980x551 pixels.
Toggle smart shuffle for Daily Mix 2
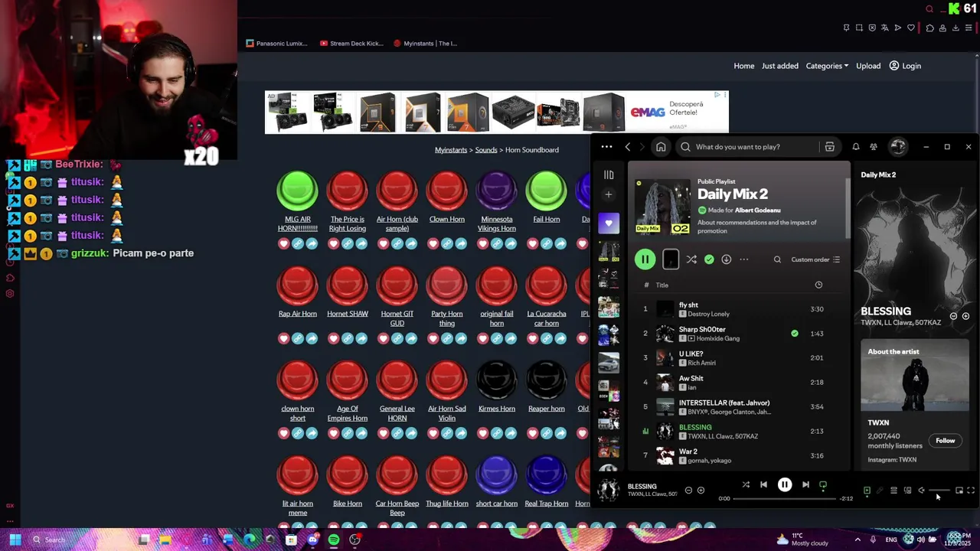[x=691, y=259]
